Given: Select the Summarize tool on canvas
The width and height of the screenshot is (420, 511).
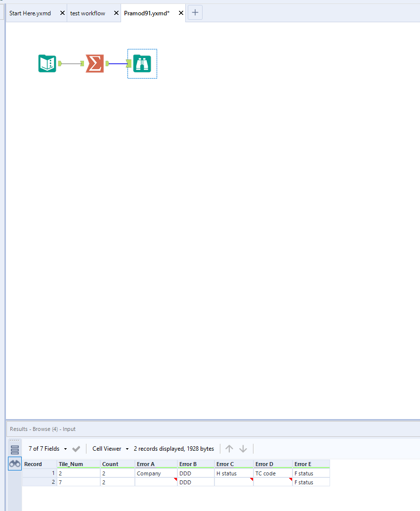Looking at the screenshot, I should 94,63.
